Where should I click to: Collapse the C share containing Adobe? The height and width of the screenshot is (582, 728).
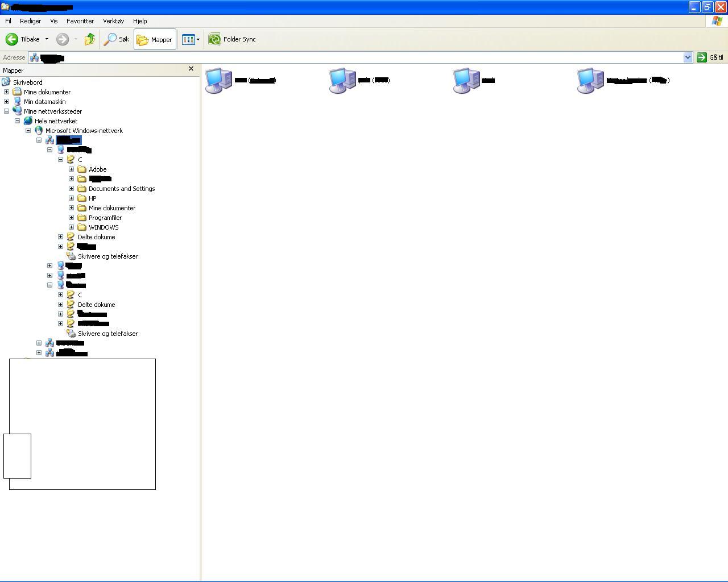[x=60, y=160]
